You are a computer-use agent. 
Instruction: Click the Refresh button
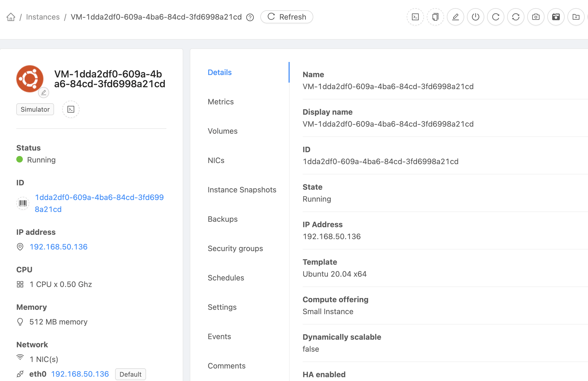(x=287, y=17)
